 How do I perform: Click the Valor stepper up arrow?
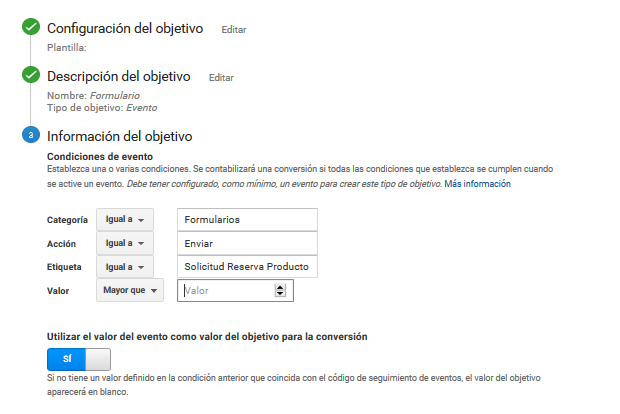[x=280, y=287]
